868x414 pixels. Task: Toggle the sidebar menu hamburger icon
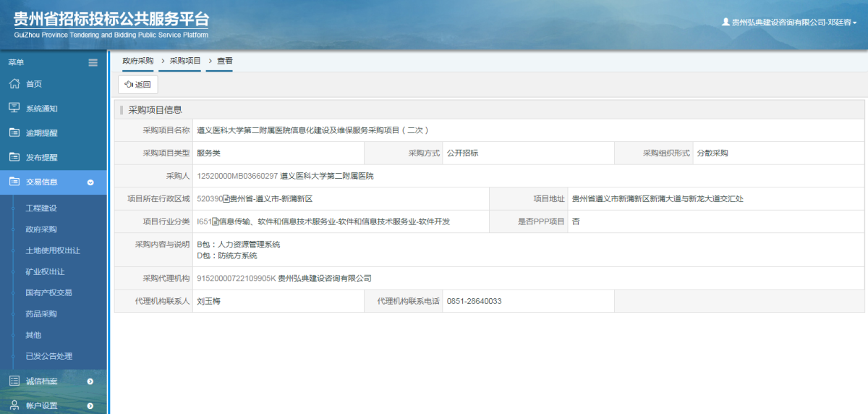click(93, 62)
